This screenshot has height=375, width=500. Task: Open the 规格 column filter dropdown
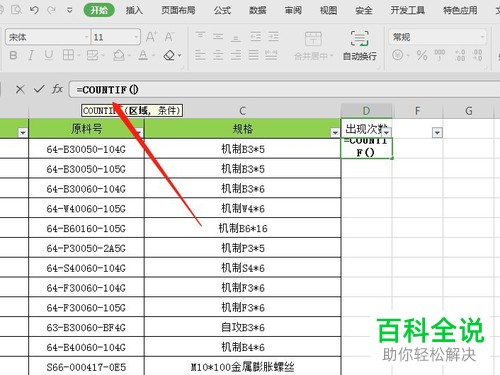pos(335,133)
